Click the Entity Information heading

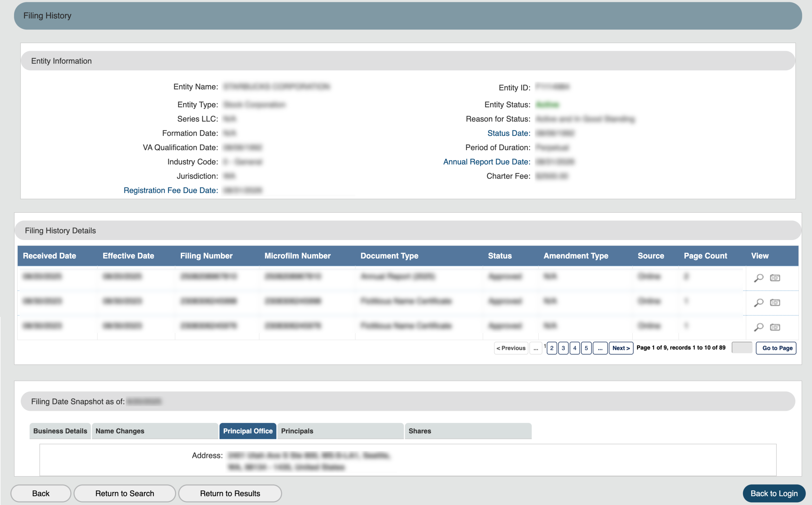click(62, 61)
